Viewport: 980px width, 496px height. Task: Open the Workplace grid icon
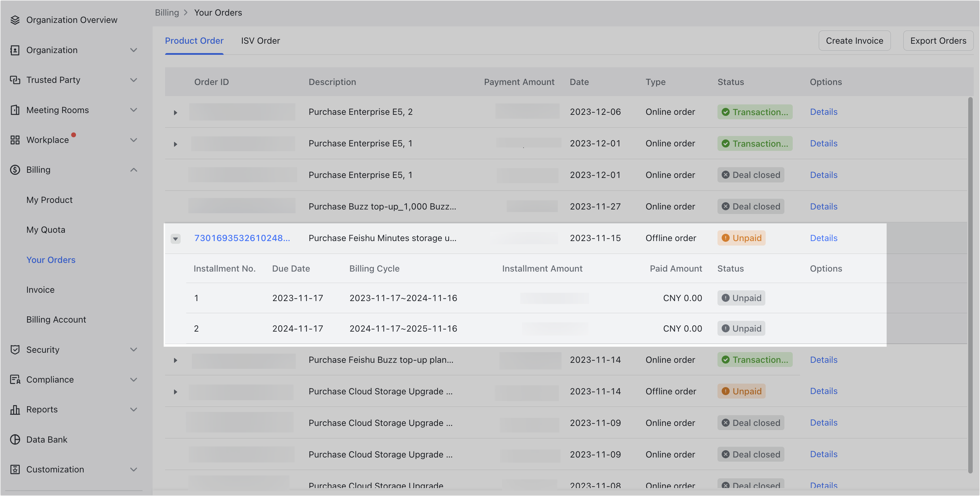point(15,140)
